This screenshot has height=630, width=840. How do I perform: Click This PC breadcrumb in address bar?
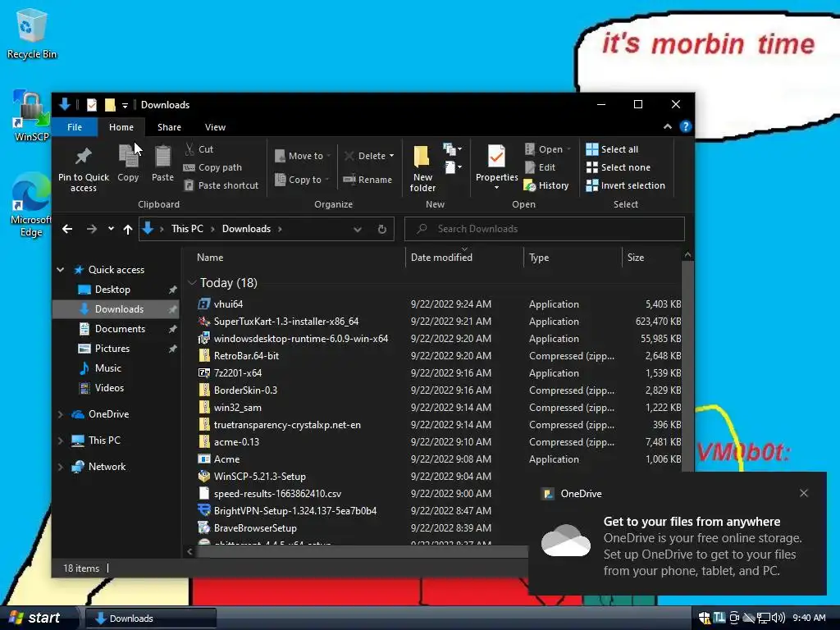[187, 229]
